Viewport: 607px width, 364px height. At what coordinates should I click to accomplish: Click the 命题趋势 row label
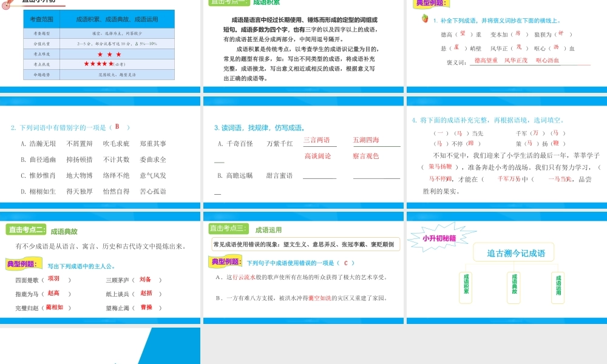coord(41,75)
